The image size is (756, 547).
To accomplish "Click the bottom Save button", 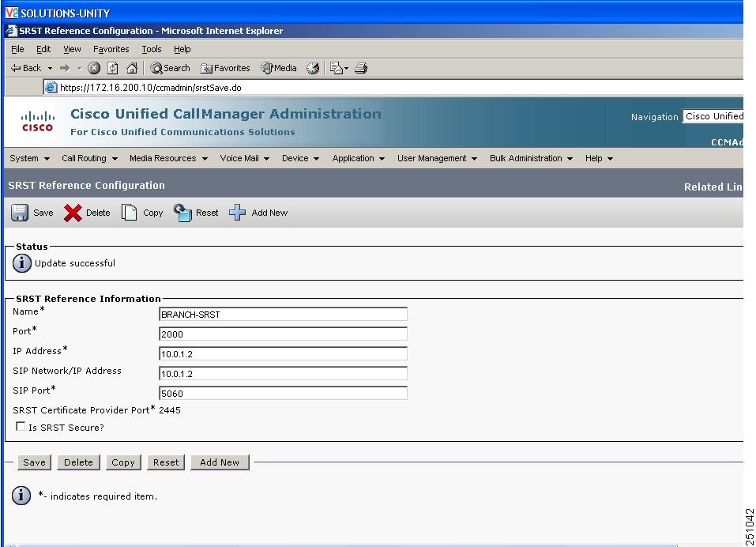I will (34, 462).
